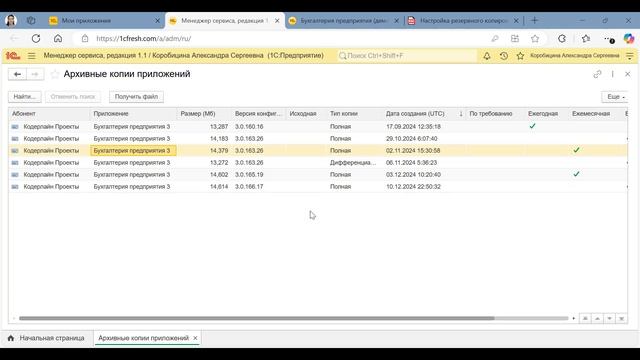Open a new browser tab
The width and height of the screenshot is (640, 360).
click(x=535, y=20)
